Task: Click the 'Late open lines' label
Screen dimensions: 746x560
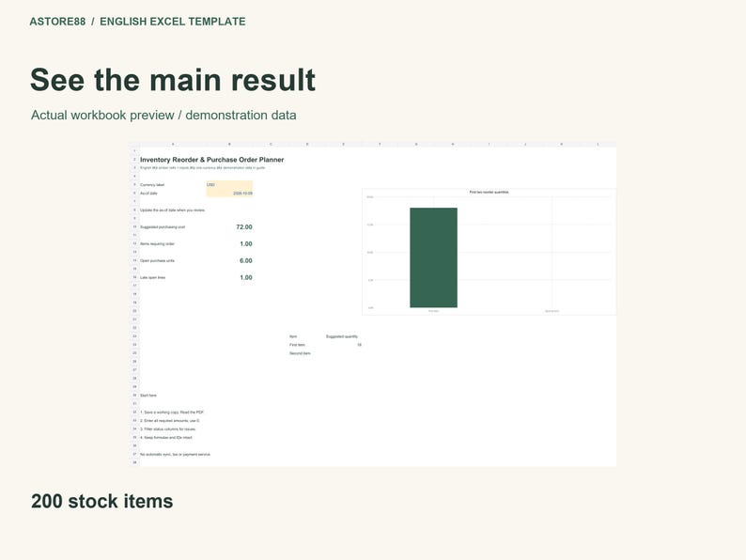Action: [x=153, y=277]
